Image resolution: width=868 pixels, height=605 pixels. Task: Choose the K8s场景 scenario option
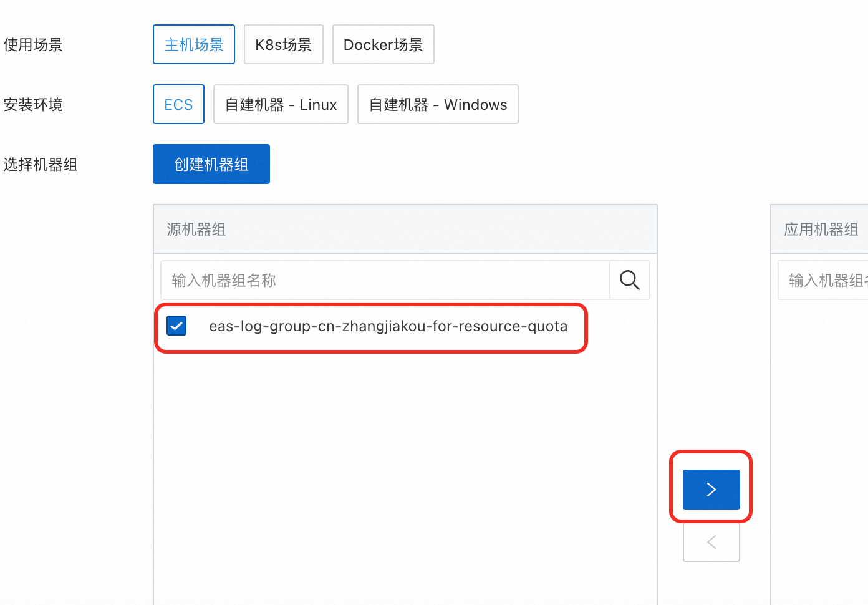pos(284,44)
